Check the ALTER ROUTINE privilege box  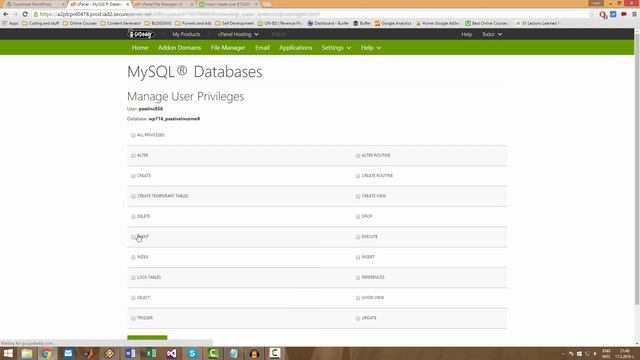[358, 156]
